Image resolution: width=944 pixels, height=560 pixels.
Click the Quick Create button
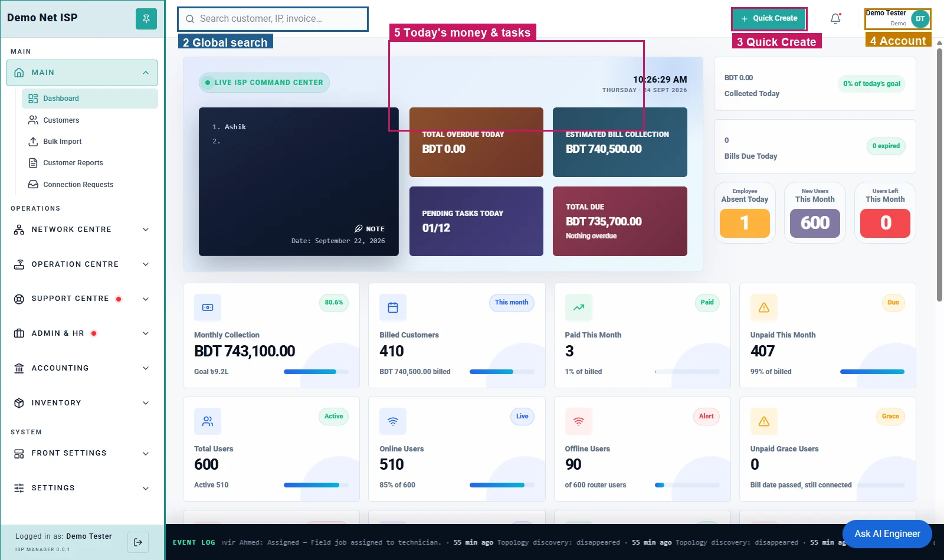pyautogui.click(x=769, y=19)
